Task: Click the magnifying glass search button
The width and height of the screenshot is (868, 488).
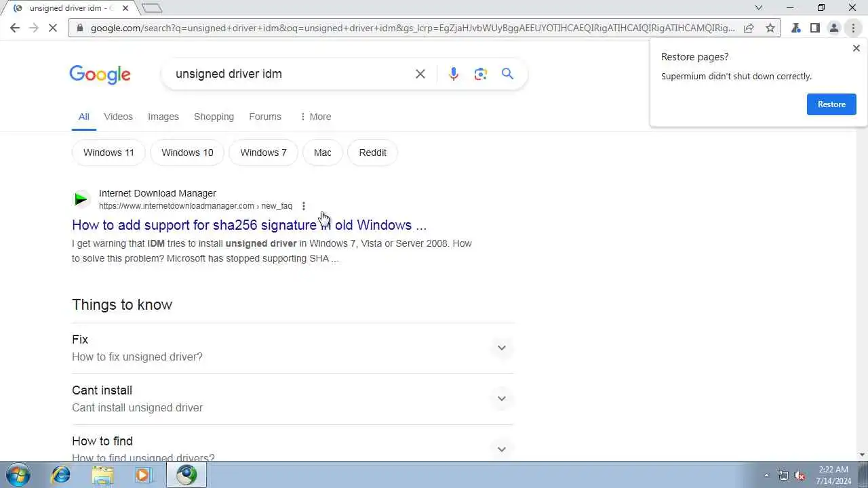Action: coord(507,74)
